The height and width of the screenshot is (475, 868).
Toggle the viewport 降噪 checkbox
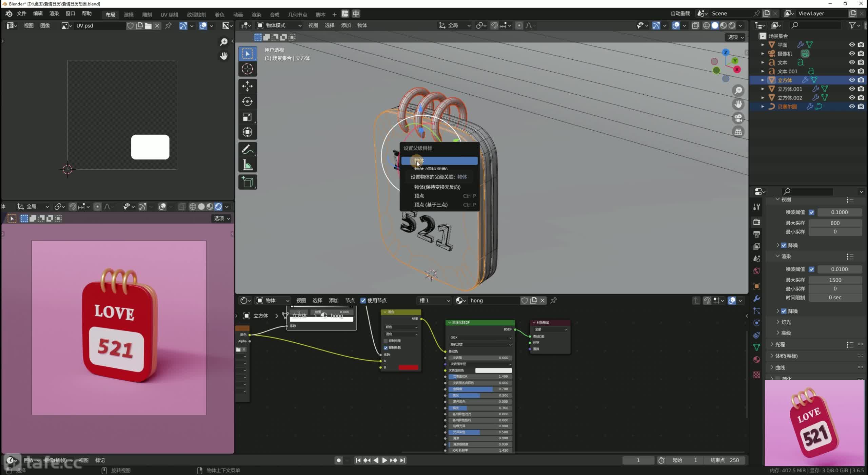[784, 245]
